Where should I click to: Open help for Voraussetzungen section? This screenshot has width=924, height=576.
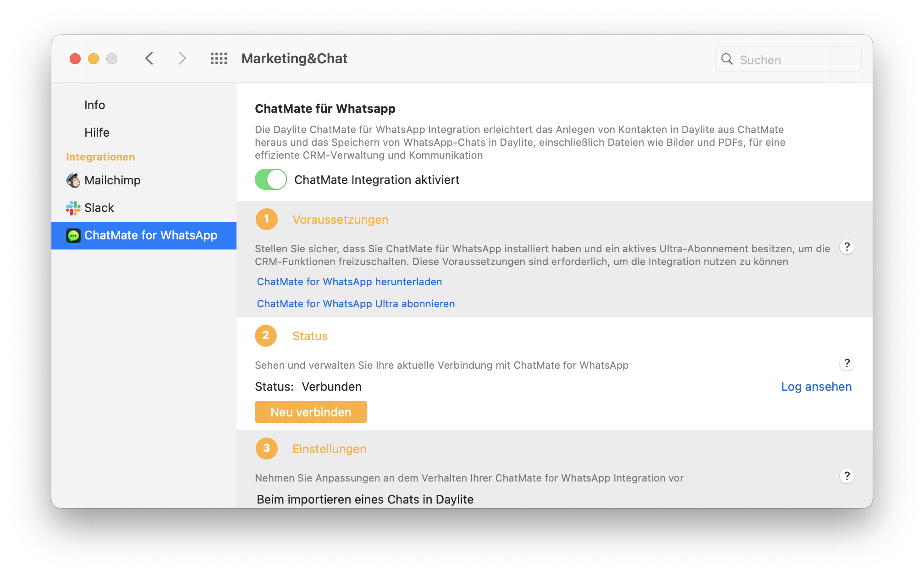tap(847, 247)
